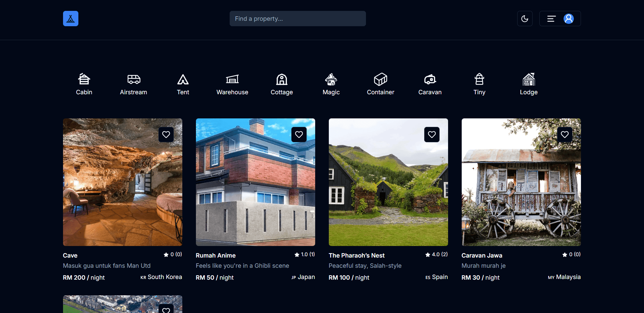644x313 pixels.
Task: Click the 1.0 (1) star rating
Action: click(x=305, y=254)
